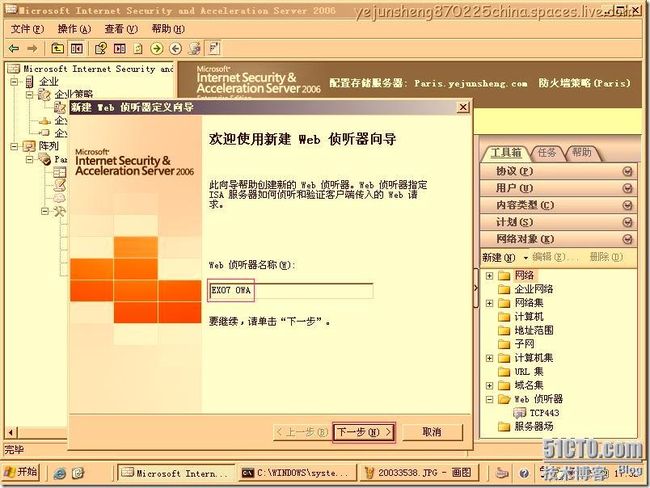Collapse the Web 侦听器 folder
650x488 pixels.
coord(490,399)
